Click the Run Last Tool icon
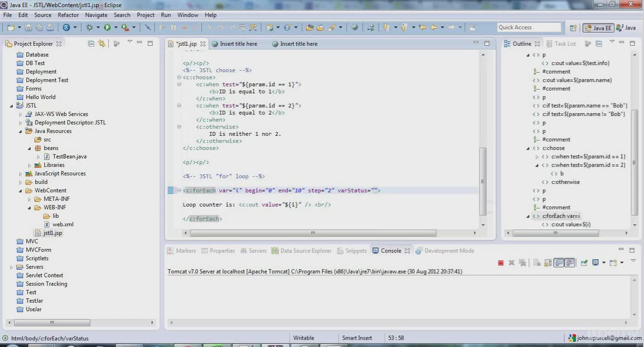 tap(125, 27)
